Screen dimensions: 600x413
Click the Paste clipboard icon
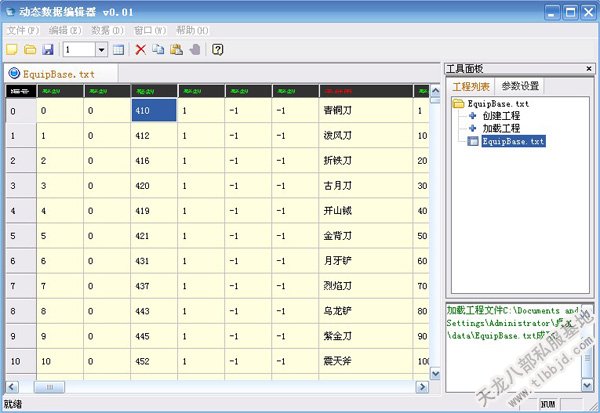point(176,49)
